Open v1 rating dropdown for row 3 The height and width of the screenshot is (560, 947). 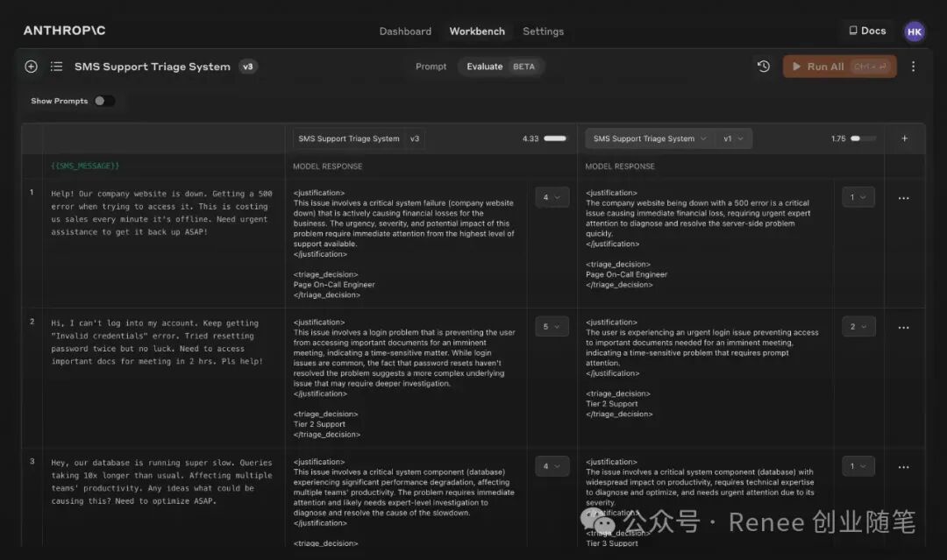point(858,466)
